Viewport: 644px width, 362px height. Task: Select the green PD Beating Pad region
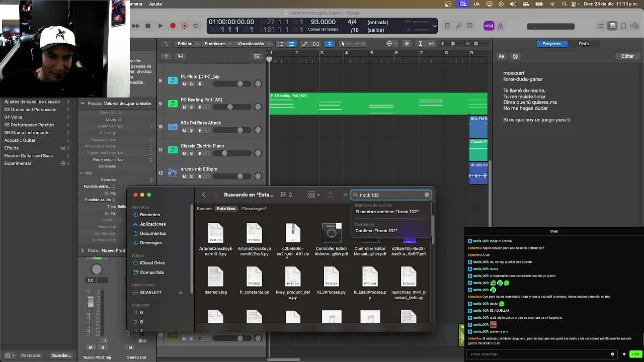[378, 104]
